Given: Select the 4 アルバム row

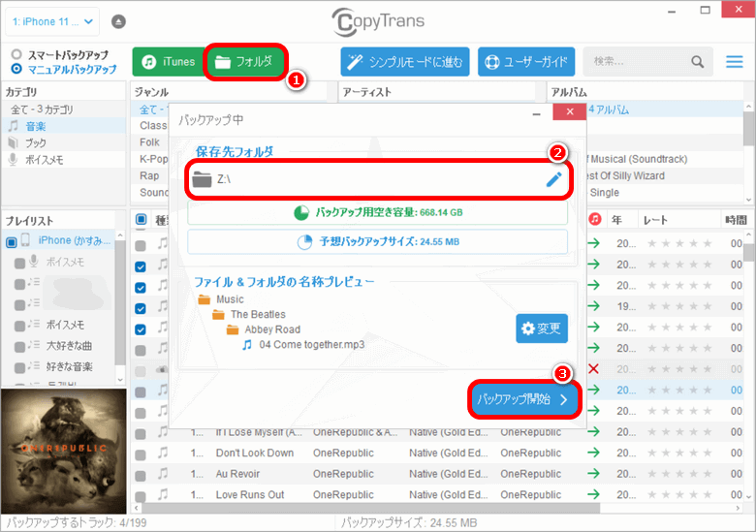Looking at the screenshot, I should [664, 110].
